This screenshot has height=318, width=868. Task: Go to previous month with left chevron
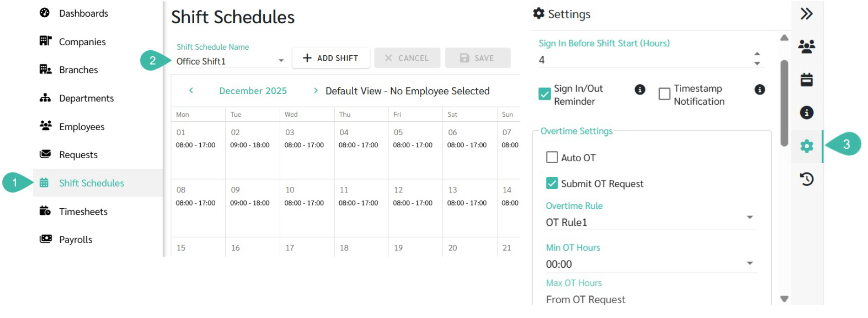pyautogui.click(x=191, y=91)
